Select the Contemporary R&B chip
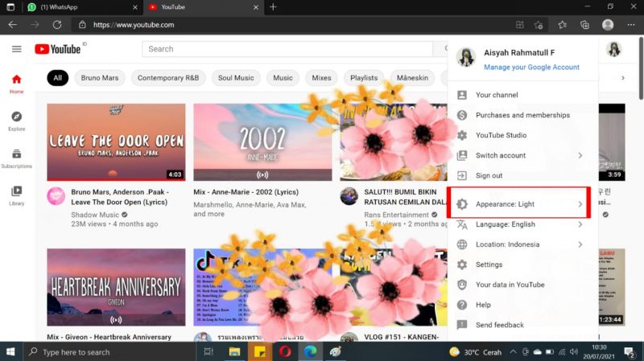This screenshot has height=361, width=644. 168,77
